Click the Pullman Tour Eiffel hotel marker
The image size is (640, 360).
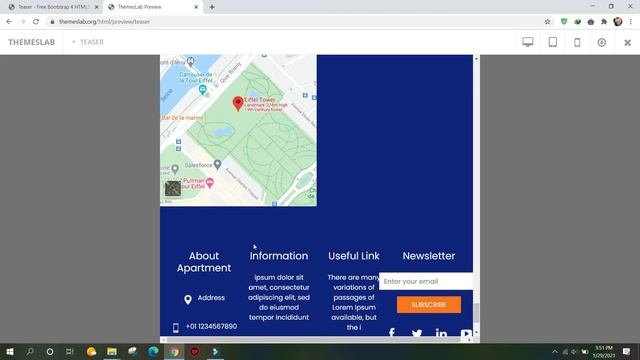210,182
